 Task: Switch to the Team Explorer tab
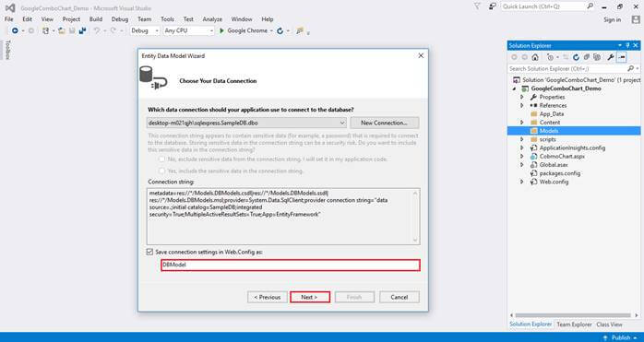click(x=574, y=324)
